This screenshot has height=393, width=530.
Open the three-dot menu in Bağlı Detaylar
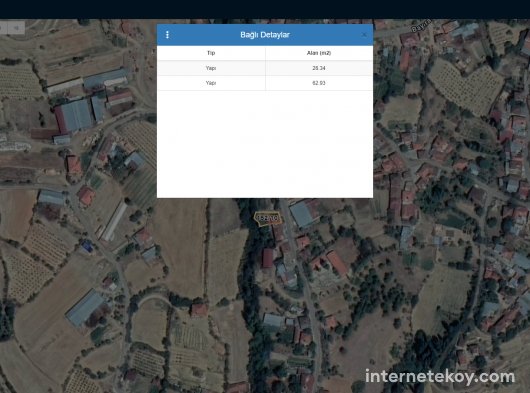pos(167,34)
